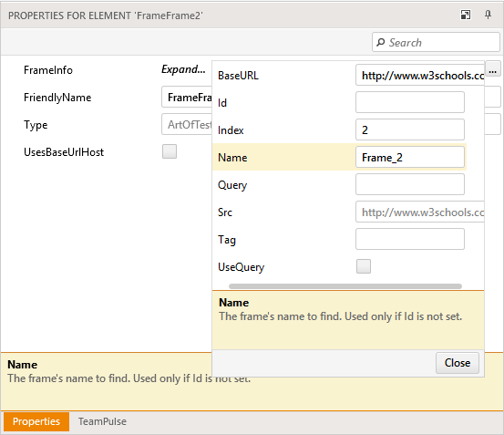504x435 pixels.
Task: Click the magnifier icon in Search box
Action: tap(381, 42)
